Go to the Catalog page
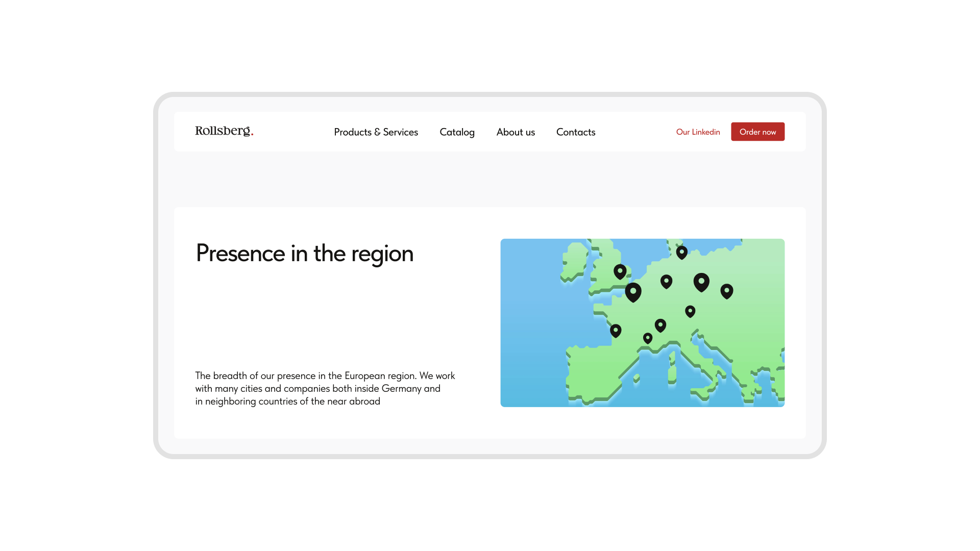The height and width of the screenshot is (551, 980). [x=457, y=132]
